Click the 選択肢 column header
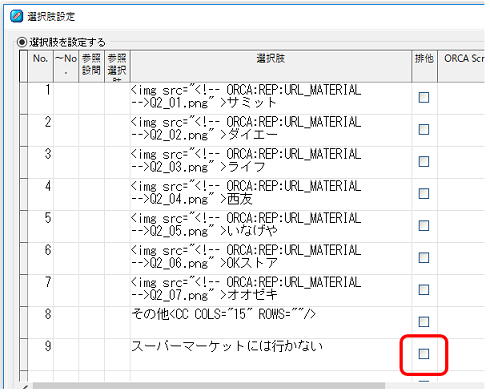This screenshot has height=392, width=490. 271,66
